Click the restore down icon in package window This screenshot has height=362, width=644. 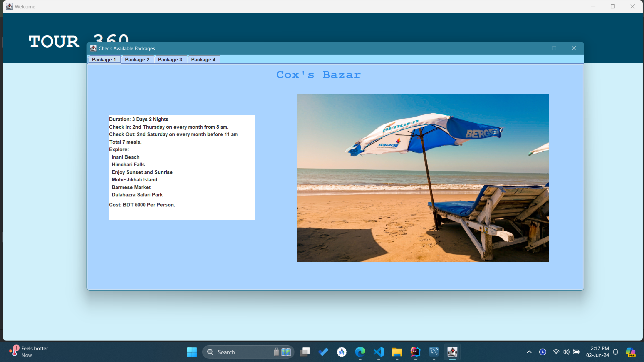tap(554, 48)
